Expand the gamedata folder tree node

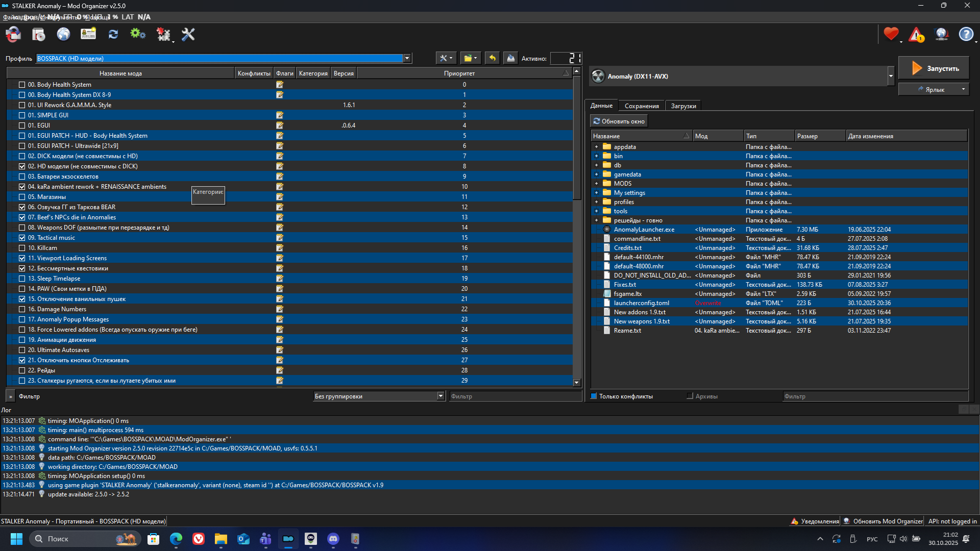tap(596, 174)
